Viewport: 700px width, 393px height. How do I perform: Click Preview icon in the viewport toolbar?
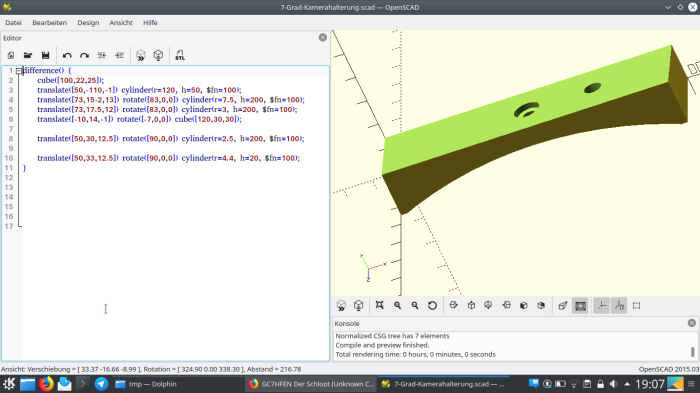pos(341,305)
